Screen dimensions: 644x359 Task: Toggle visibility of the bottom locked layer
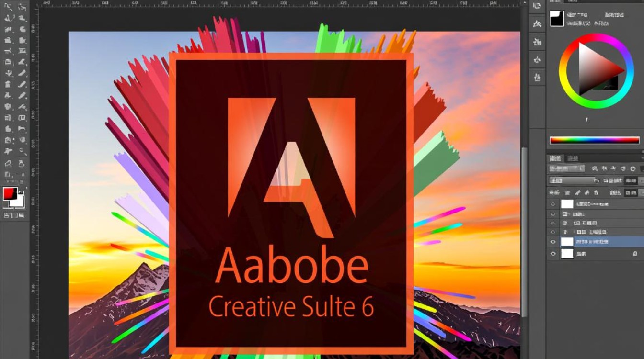tap(553, 254)
